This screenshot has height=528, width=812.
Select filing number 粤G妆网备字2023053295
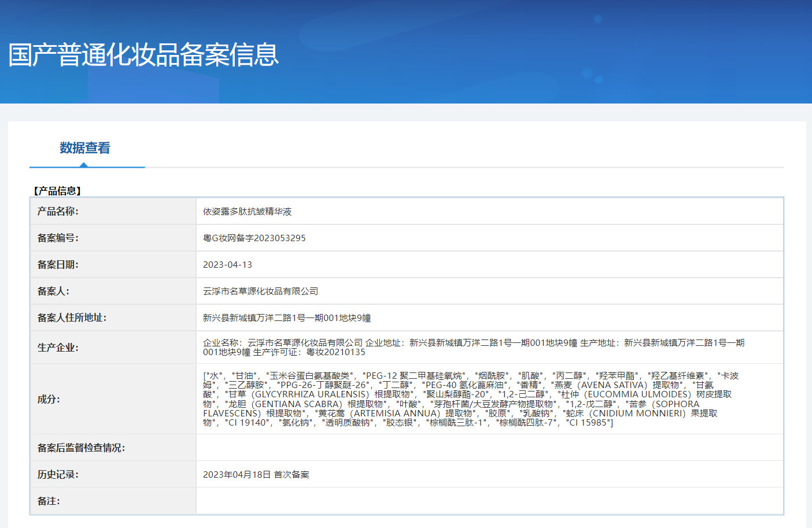254,238
